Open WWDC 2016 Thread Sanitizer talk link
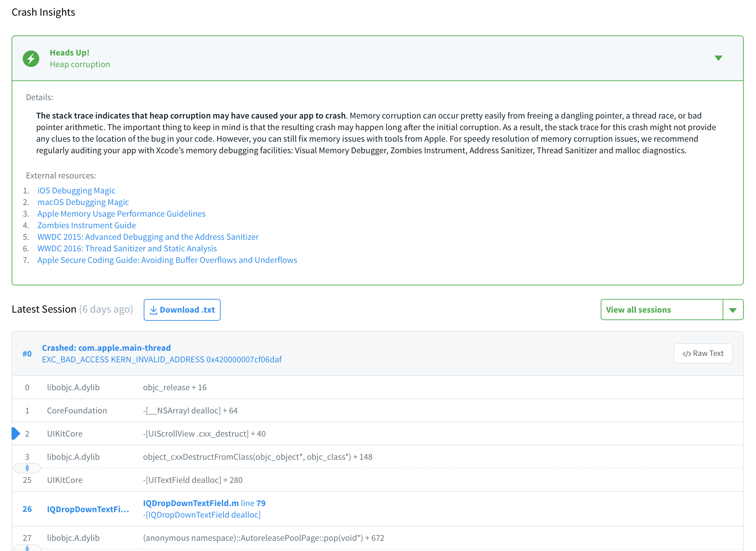The height and width of the screenshot is (551, 756). pyautogui.click(x=127, y=248)
